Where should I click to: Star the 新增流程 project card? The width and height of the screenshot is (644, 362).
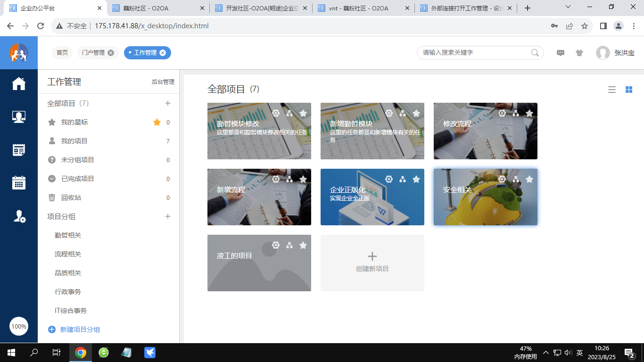[x=303, y=179]
